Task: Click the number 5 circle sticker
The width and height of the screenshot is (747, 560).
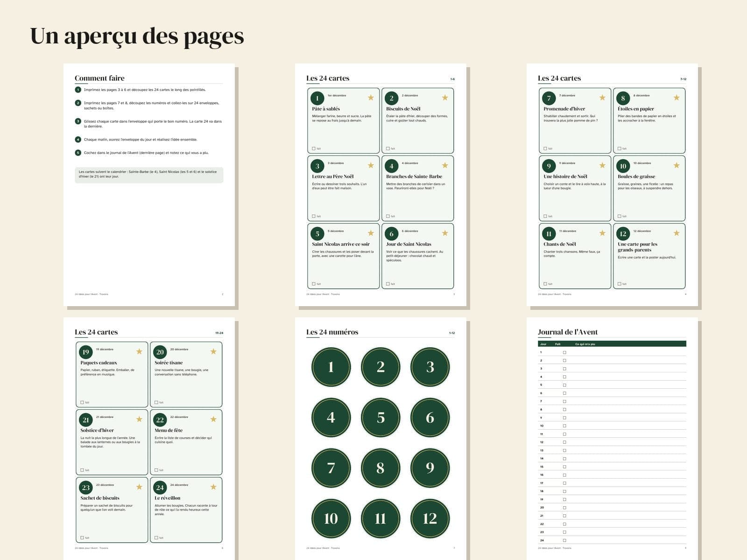Action: click(x=381, y=417)
